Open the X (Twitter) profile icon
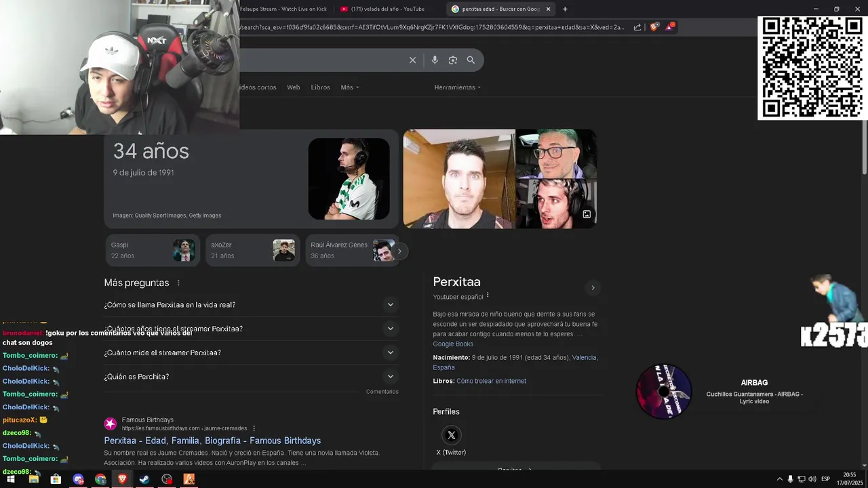This screenshot has width=868, height=488. coord(451,435)
